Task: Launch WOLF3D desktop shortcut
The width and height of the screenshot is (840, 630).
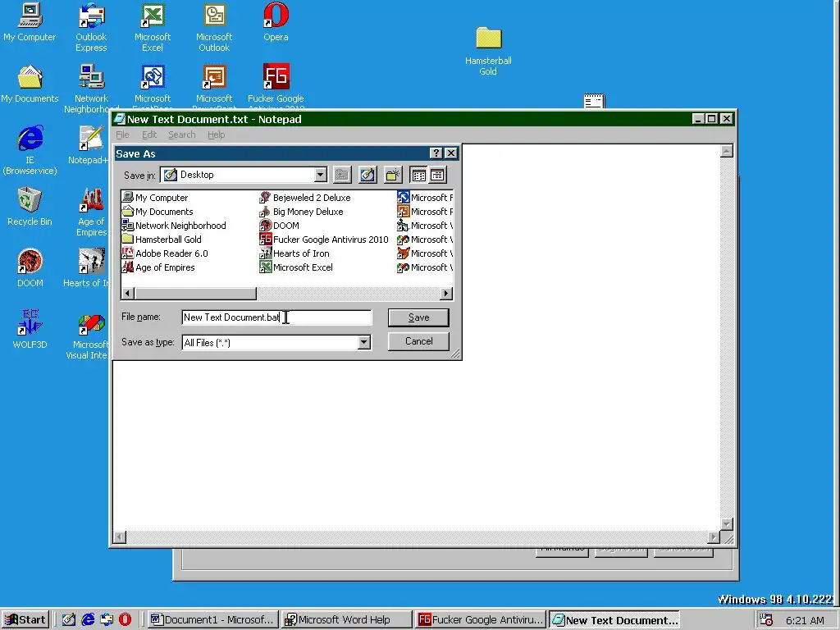Action: 30,330
